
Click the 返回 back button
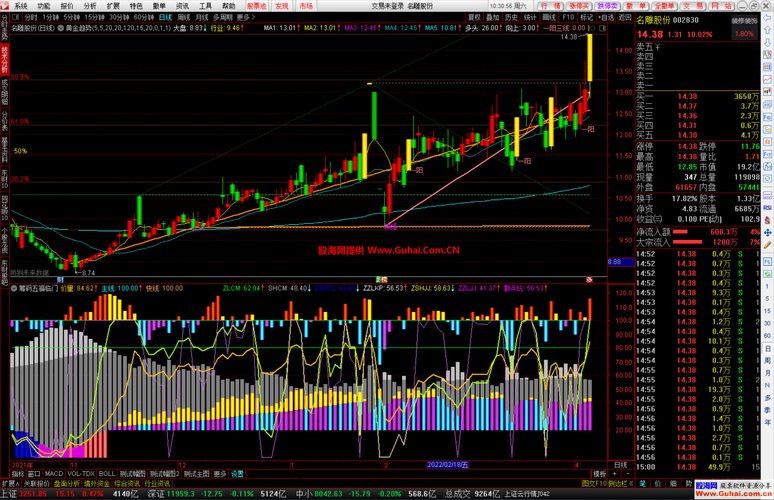[x=623, y=18]
